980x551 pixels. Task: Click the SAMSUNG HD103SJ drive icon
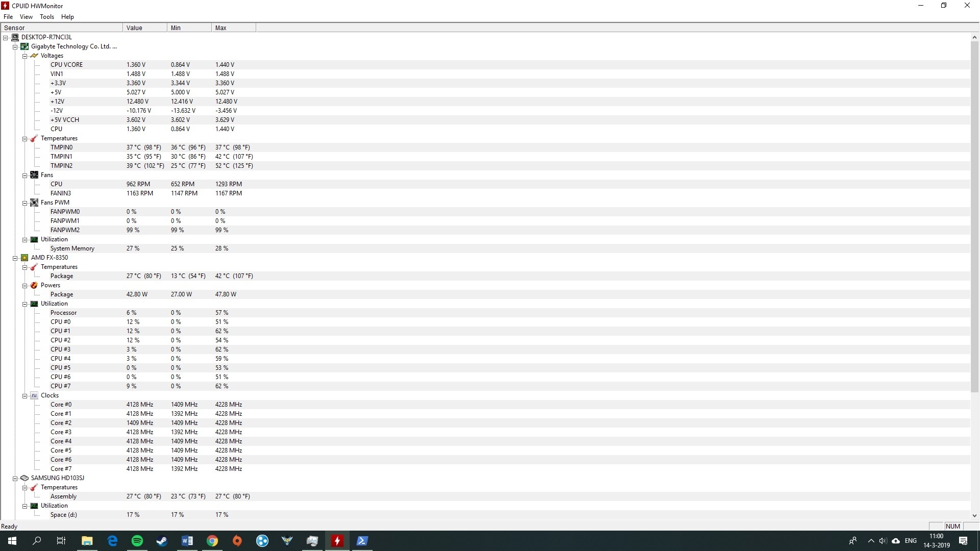coord(24,478)
